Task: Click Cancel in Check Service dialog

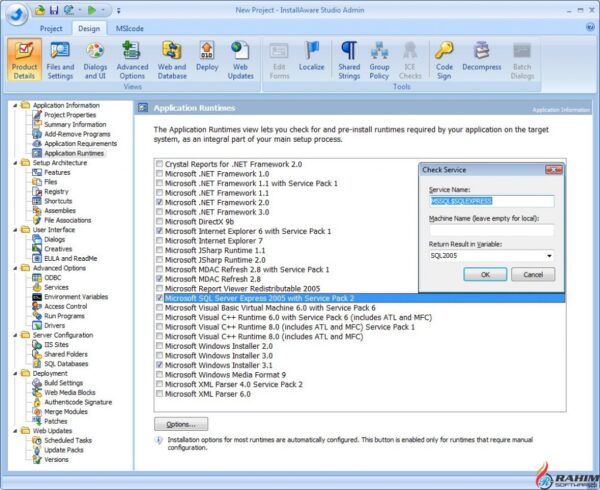Action: (533, 274)
